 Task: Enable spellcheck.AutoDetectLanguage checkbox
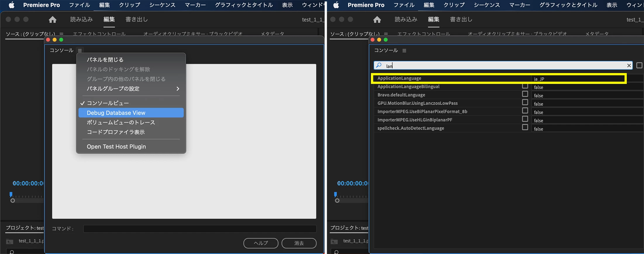(525, 127)
